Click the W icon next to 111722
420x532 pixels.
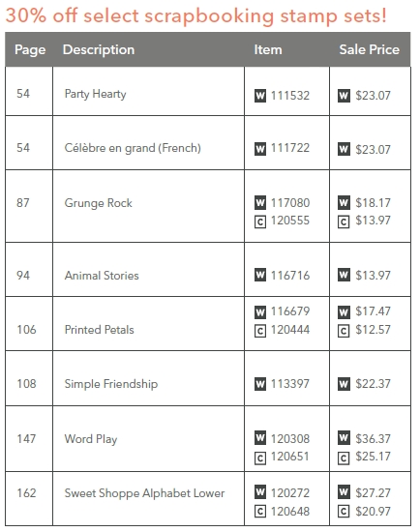(260, 149)
